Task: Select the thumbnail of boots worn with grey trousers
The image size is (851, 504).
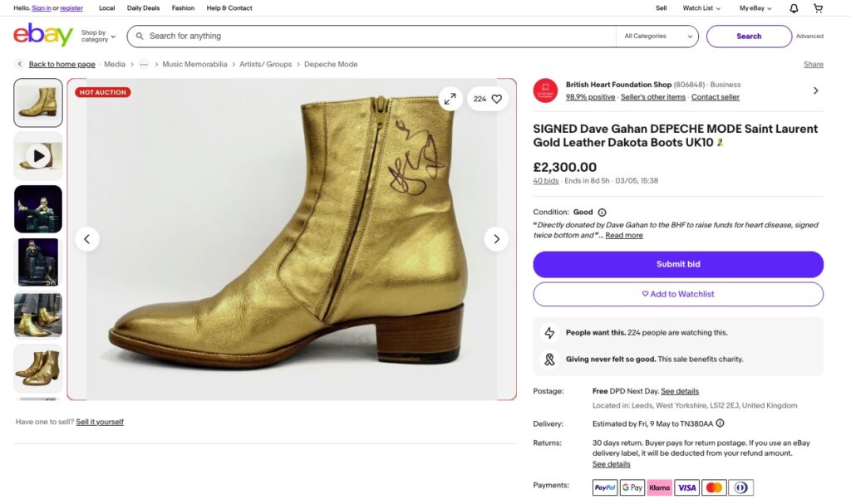Action: [38, 316]
